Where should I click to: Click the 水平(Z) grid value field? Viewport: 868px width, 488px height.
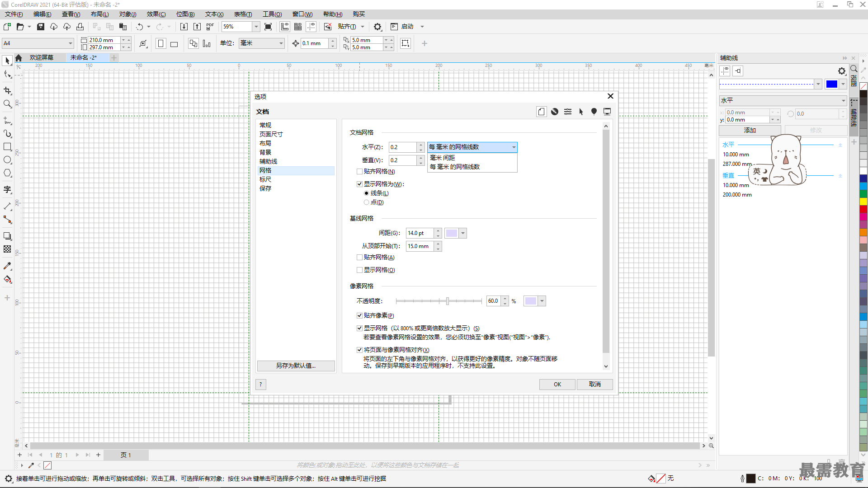(x=403, y=147)
